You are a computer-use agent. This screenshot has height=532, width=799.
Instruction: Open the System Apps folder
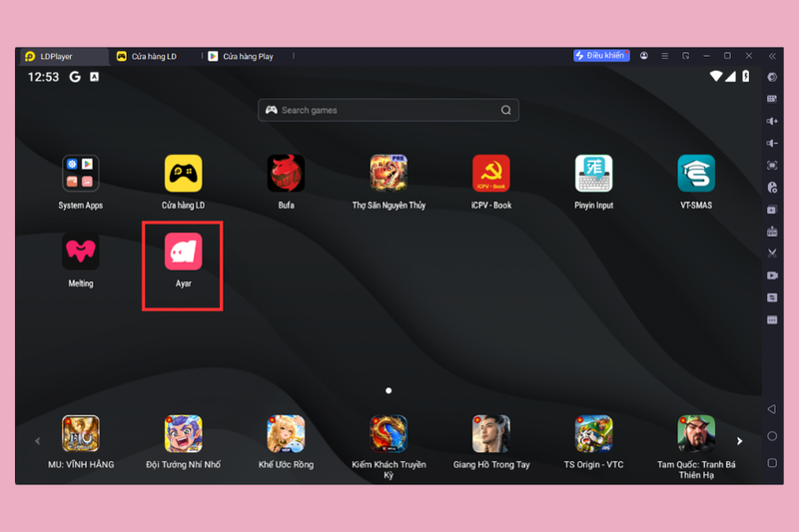click(x=81, y=173)
